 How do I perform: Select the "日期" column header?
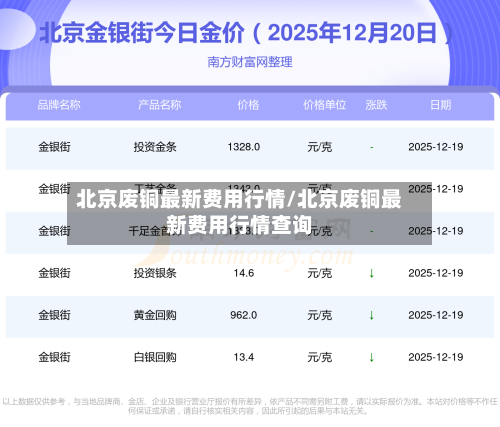(441, 105)
